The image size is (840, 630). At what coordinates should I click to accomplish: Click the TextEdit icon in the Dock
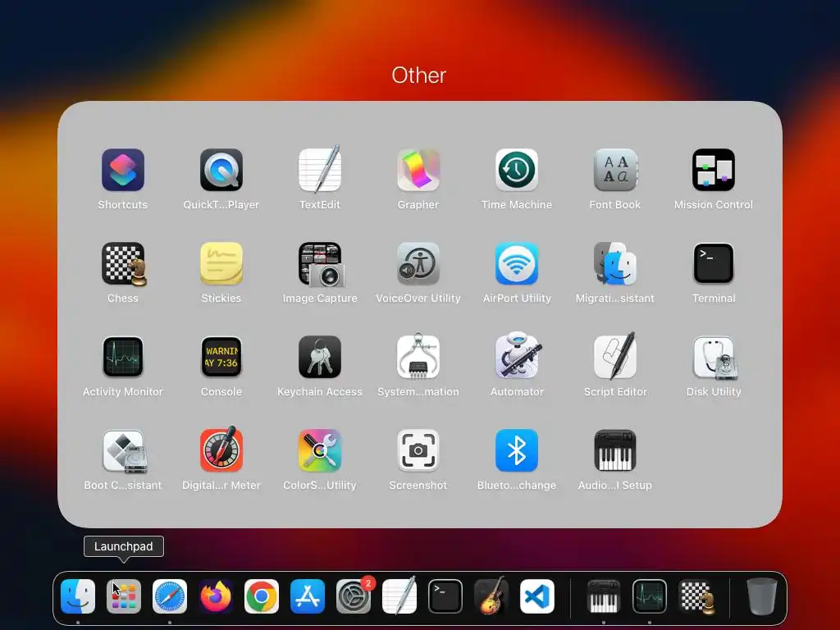pos(399,596)
